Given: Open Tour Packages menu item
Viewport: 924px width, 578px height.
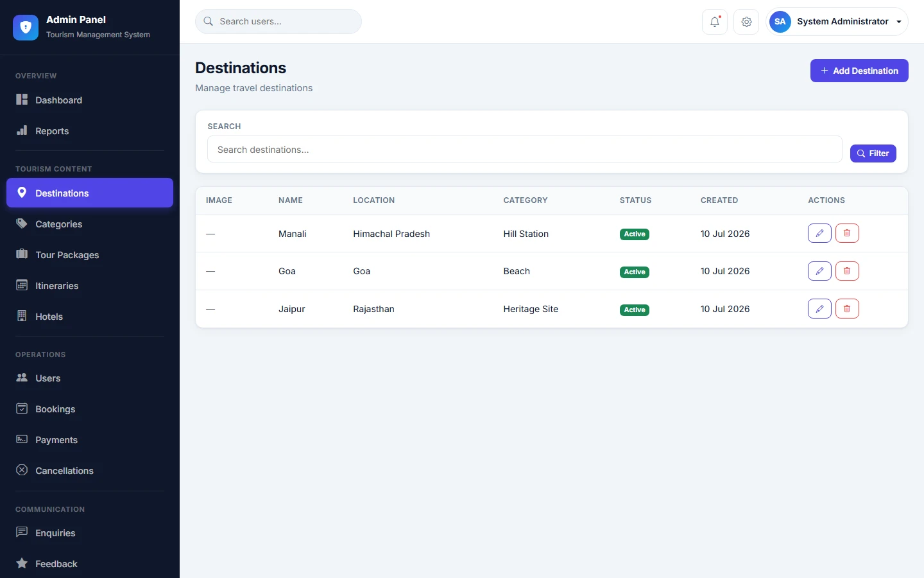Looking at the screenshot, I should (x=90, y=255).
